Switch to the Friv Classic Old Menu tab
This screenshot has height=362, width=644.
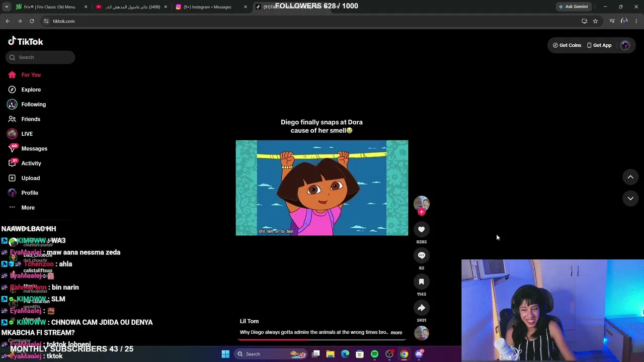pyautogui.click(x=50, y=7)
